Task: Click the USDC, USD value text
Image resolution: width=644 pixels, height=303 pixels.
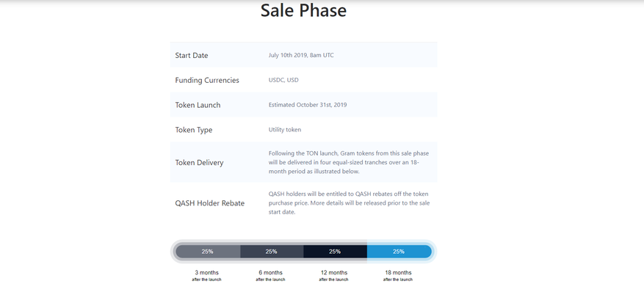Action: point(283,80)
